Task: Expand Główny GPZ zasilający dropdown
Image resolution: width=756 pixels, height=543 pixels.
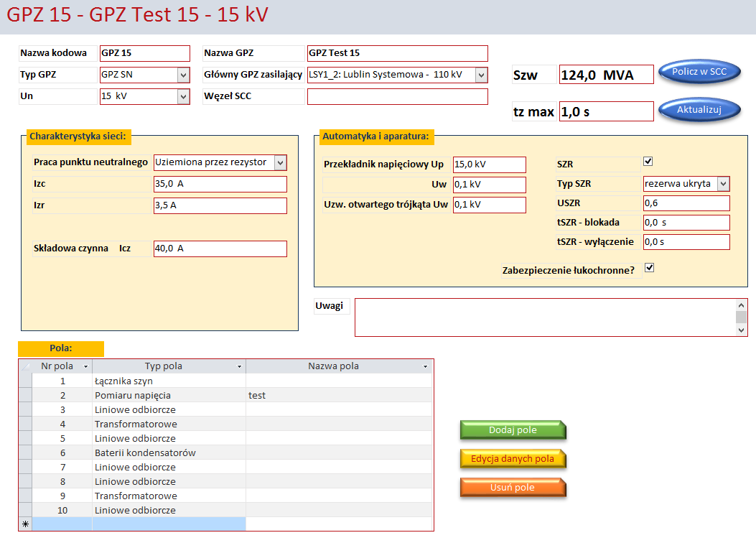Action: [481, 75]
